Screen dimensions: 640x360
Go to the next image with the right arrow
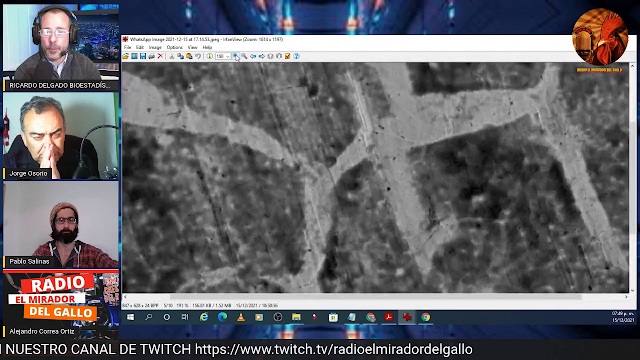pos(262,56)
